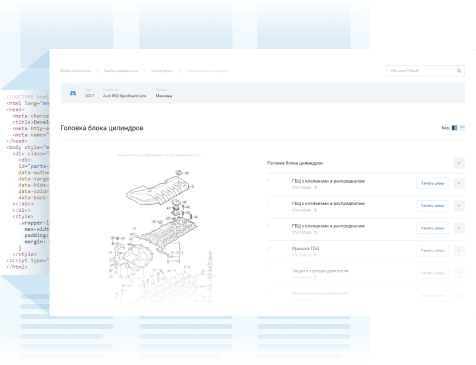This screenshot has width=476, height=365.
Task: Click group title Головка блока цилиндров in parts list
Action: coord(295,163)
